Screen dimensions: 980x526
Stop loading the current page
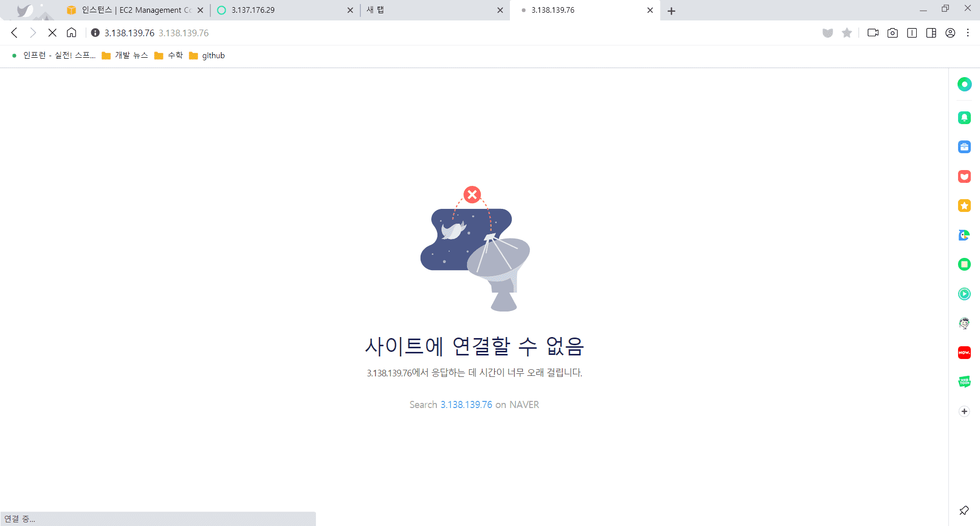pos(52,33)
